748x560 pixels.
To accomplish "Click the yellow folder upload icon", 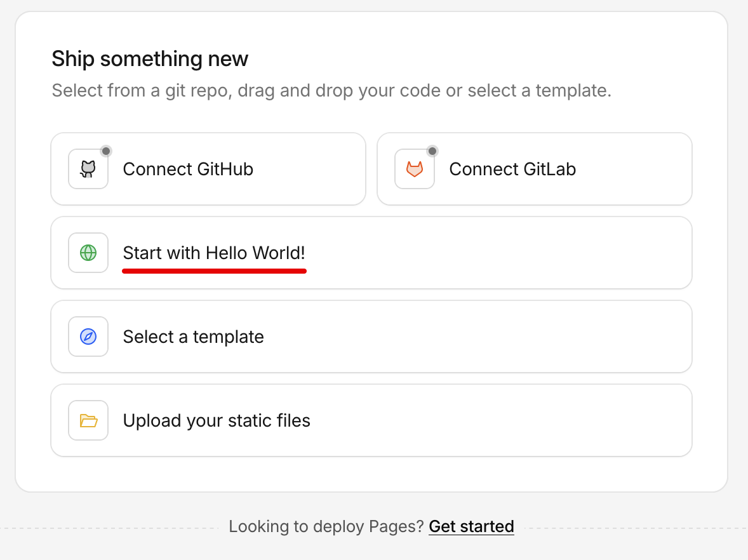I will 88,420.
